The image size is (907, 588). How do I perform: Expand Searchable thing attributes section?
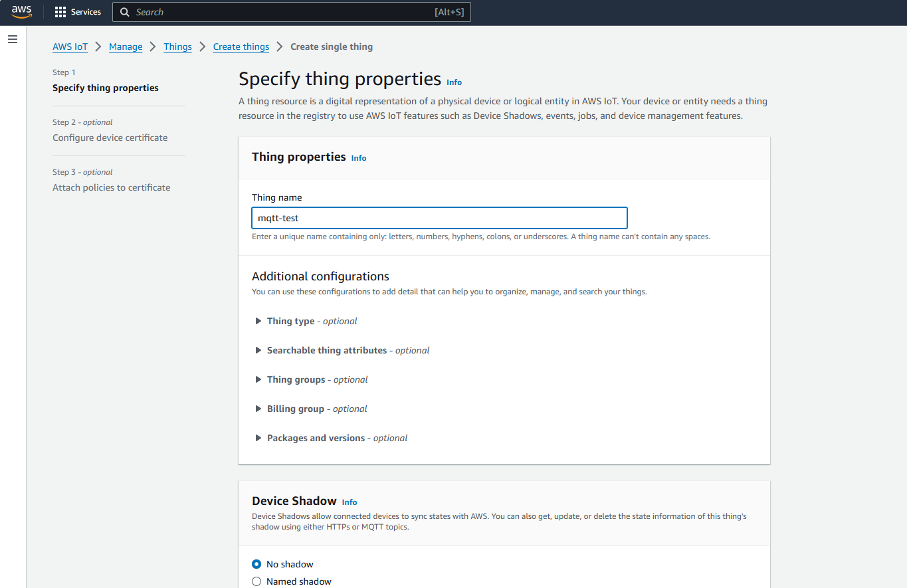pyautogui.click(x=343, y=350)
